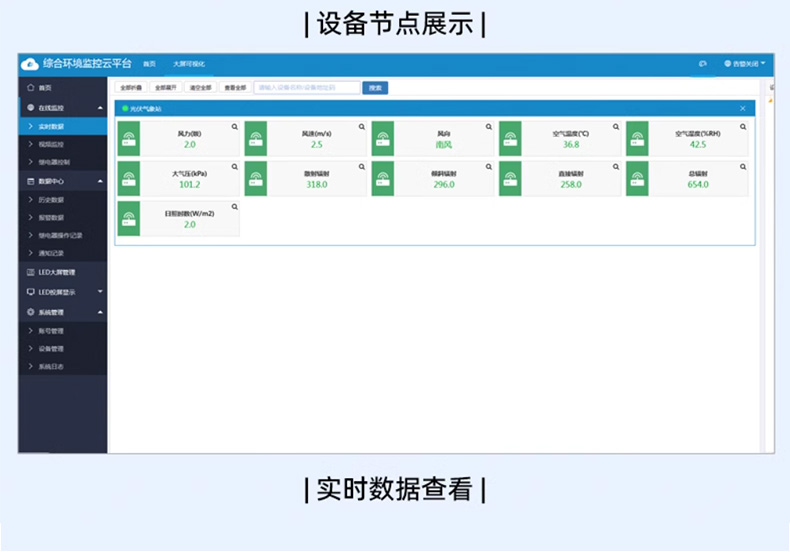The width and height of the screenshot is (790, 552).
Task: Open 继电器操作记录 in the sidebar
Action: point(62,235)
